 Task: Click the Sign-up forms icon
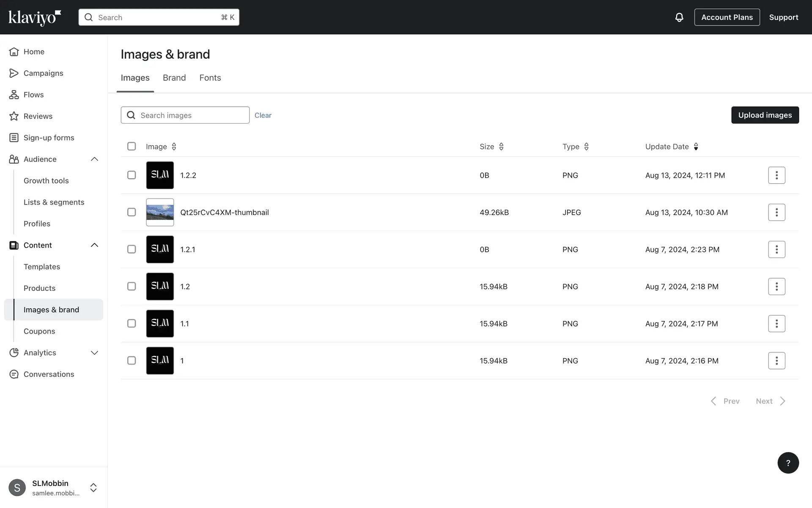coord(14,138)
